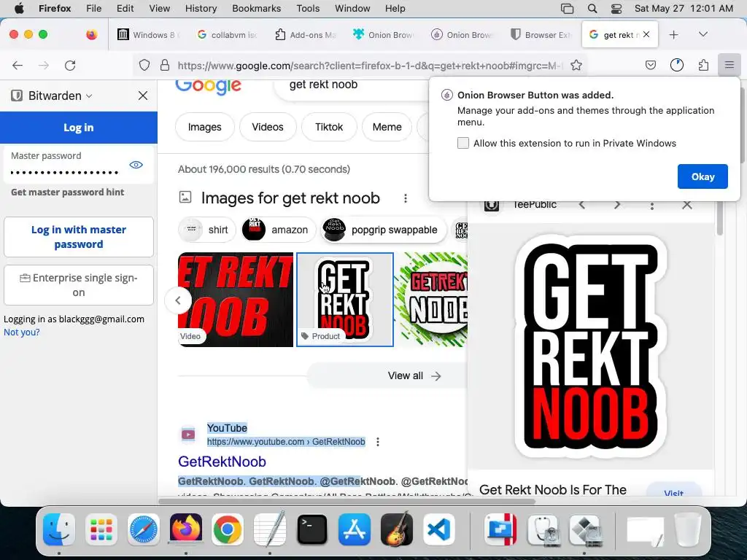This screenshot has width=747, height=560.
Task: Click Okay on the Onion Browser notification
Action: (x=703, y=176)
